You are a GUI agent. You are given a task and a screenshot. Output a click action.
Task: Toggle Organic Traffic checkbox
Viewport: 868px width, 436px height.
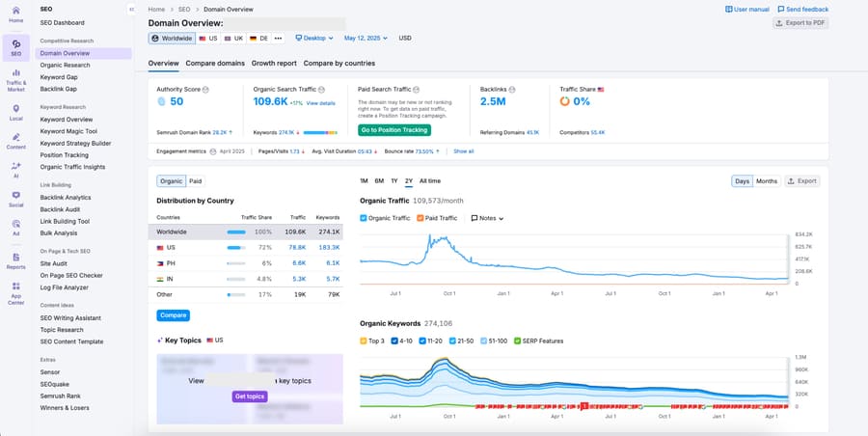coord(364,218)
